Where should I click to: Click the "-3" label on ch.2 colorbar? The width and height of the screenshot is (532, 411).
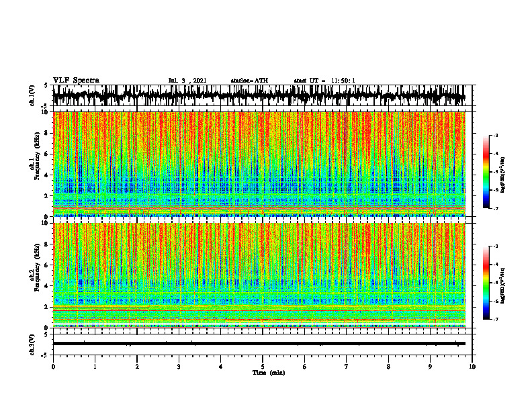tap(495, 246)
